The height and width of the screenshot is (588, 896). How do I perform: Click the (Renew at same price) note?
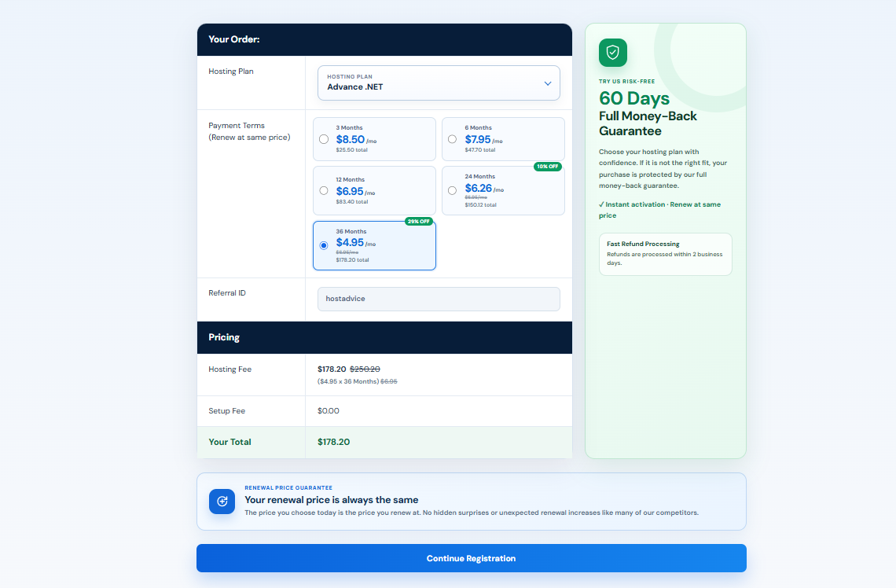[x=249, y=137]
